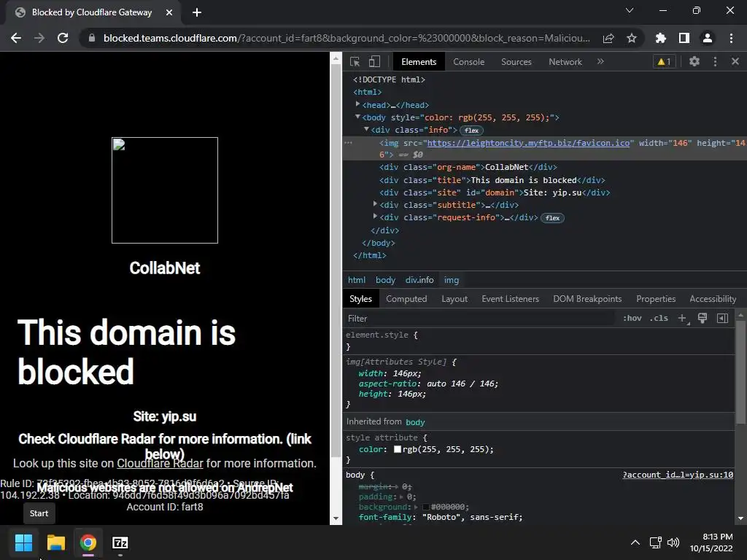Open the favicon.ico src link
The height and width of the screenshot is (560, 747).
pyautogui.click(x=528, y=143)
